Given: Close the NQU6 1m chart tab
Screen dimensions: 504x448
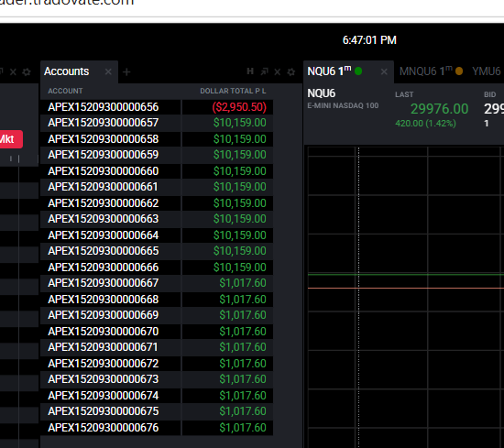Looking at the screenshot, I should (x=384, y=71).
